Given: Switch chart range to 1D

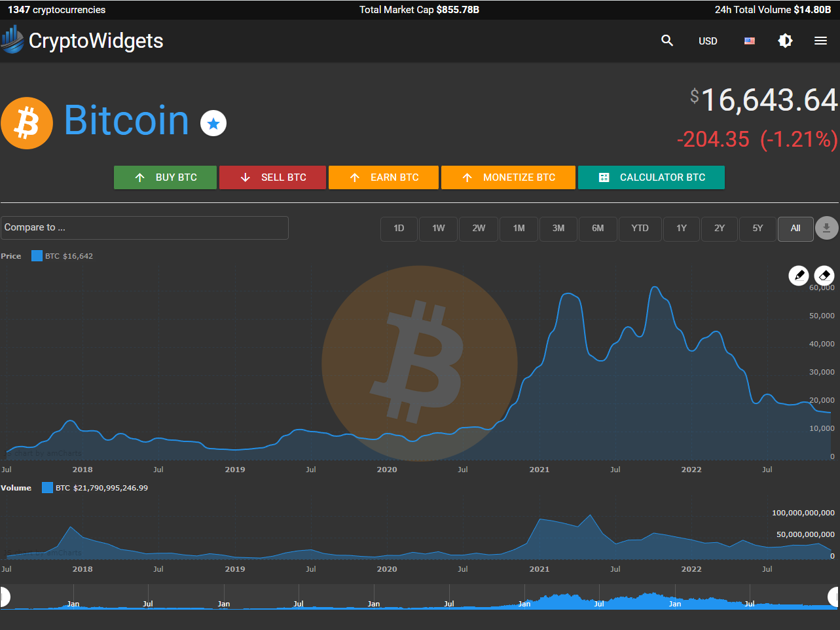Looking at the screenshot, I should (399, 229).
